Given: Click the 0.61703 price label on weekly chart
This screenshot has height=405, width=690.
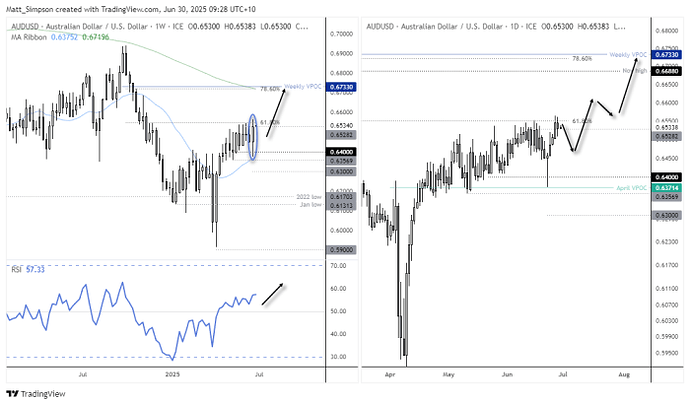Looking at the screenshot, I should 341,197.
